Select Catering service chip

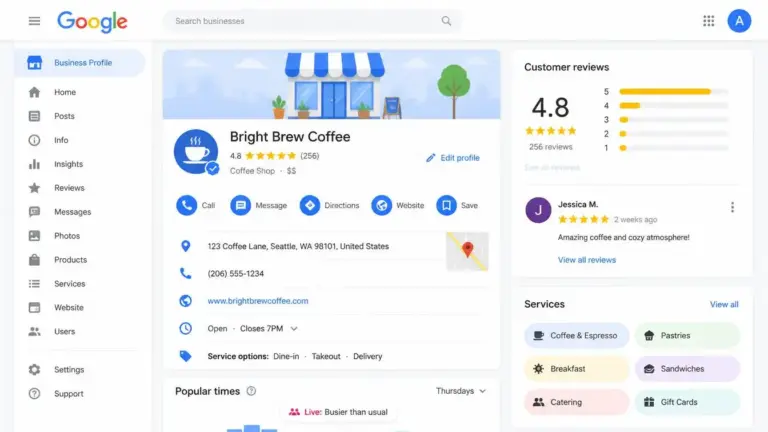576,402
